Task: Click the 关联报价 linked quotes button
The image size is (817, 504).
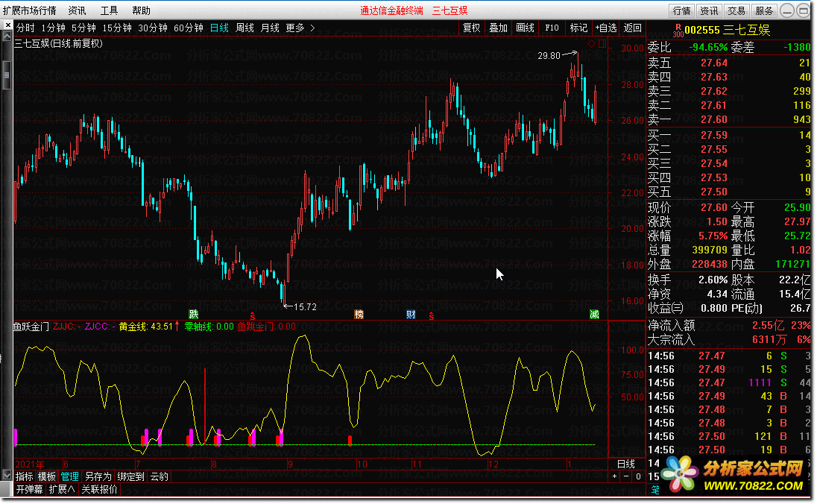Action: pyautogui.click(x=100, y=489)
